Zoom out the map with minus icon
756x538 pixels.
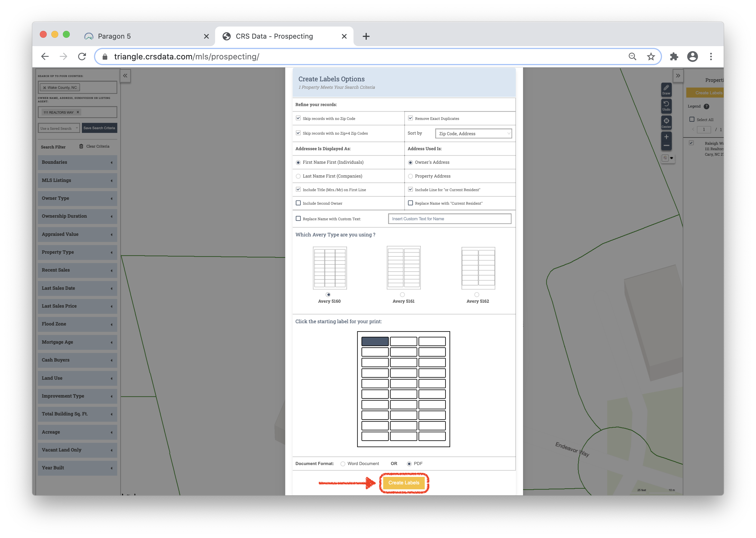click(x=666, y=146)
